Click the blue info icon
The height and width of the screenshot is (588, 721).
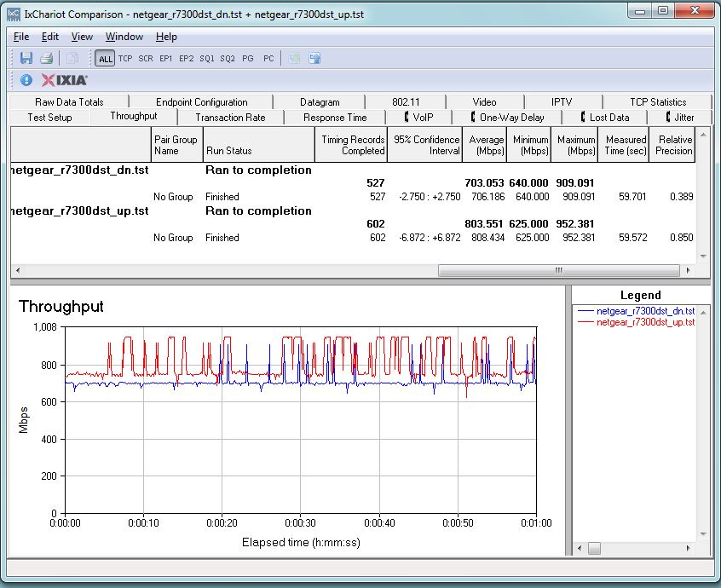(26, 80)
